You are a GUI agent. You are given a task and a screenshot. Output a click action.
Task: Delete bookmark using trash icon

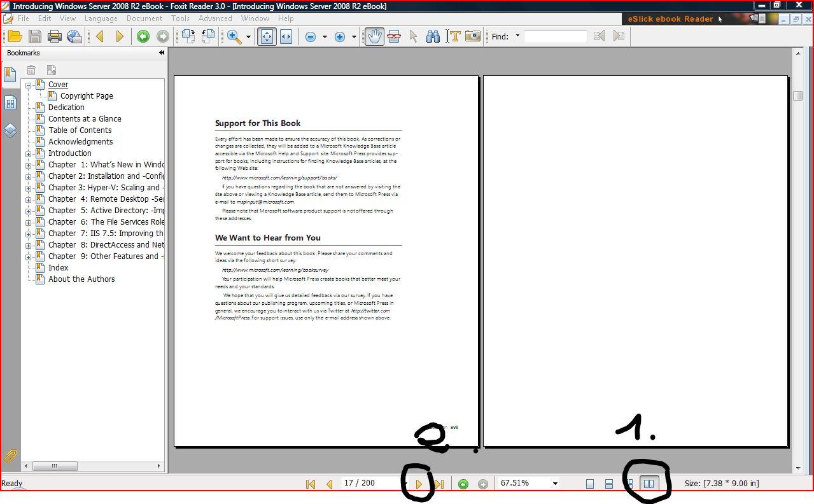point(31,70)
